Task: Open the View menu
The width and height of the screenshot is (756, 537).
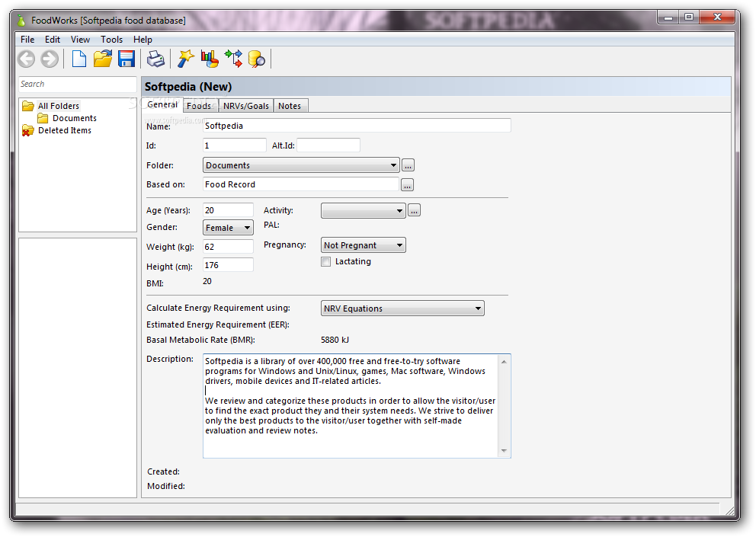Action: point(80,40)
